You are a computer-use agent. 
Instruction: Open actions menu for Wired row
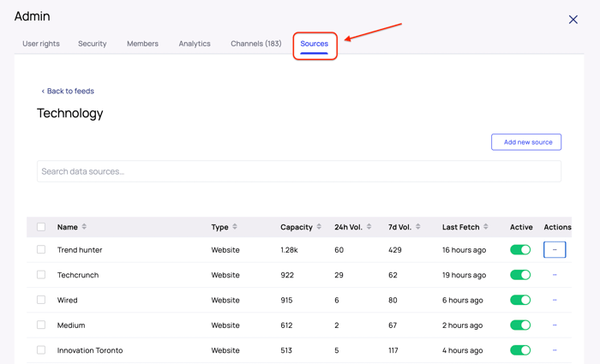coord(555,301)
